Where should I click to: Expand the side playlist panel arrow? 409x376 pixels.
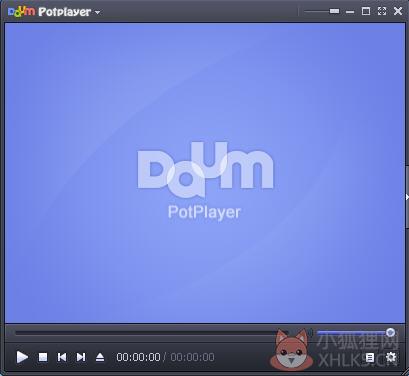407,197
